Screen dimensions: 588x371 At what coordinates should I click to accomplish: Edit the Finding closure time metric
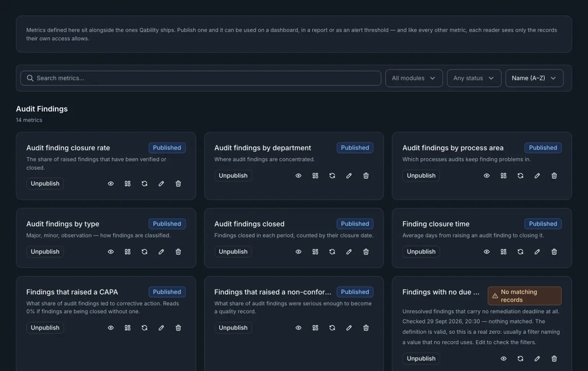point(537,252)
